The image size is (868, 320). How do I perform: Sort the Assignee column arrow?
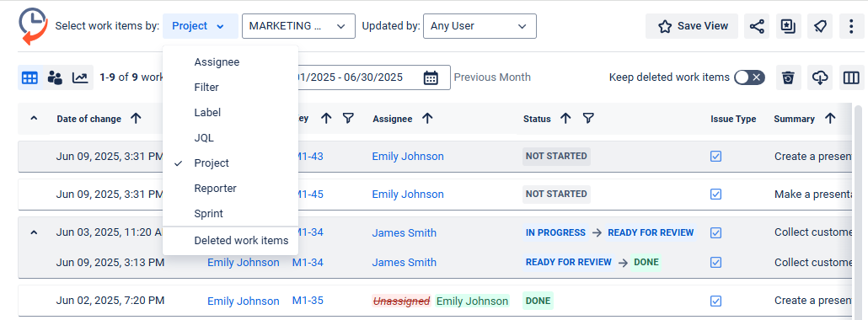pos(426,119)
